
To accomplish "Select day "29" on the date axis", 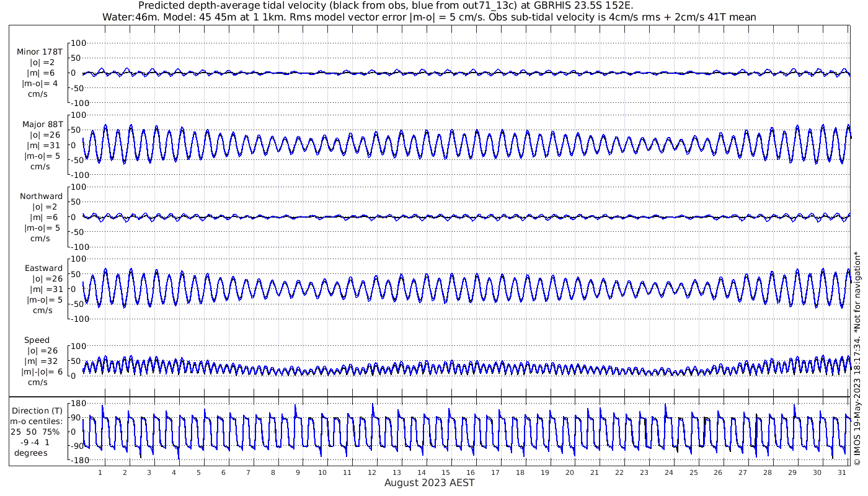I will pos(792,472).
